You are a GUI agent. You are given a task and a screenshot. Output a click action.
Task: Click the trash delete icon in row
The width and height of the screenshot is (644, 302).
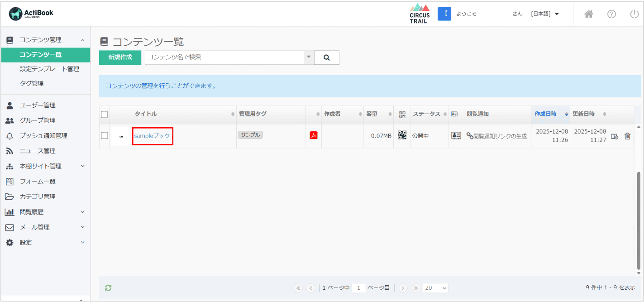pos(627,136)
